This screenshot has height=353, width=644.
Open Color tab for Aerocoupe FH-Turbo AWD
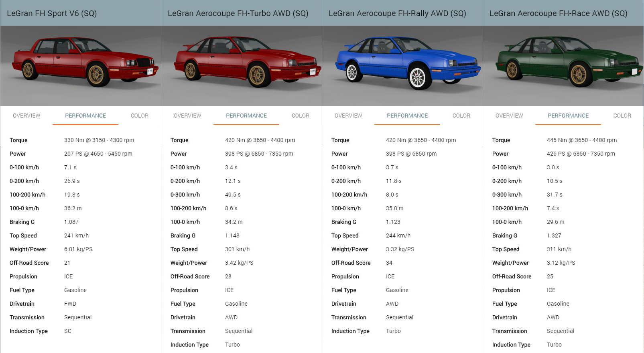pos(301,116)
